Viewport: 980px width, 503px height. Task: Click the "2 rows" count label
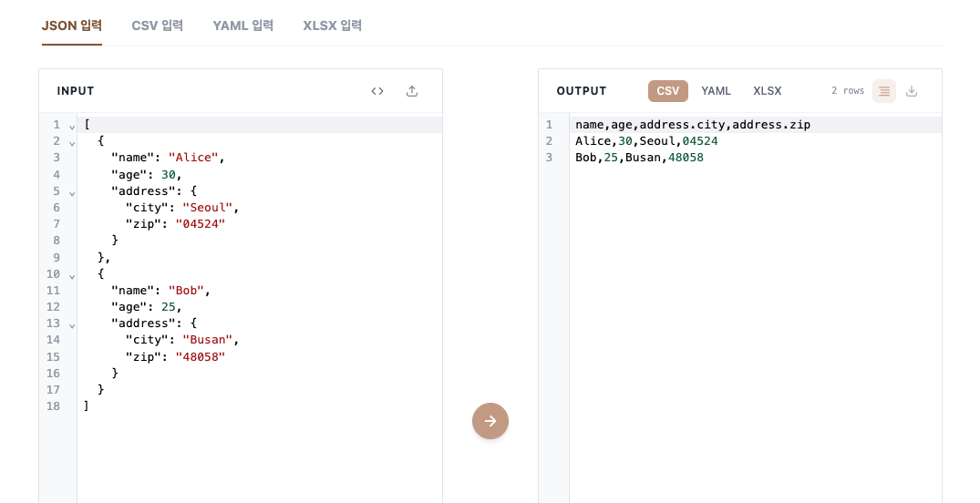tap(848, 91)
